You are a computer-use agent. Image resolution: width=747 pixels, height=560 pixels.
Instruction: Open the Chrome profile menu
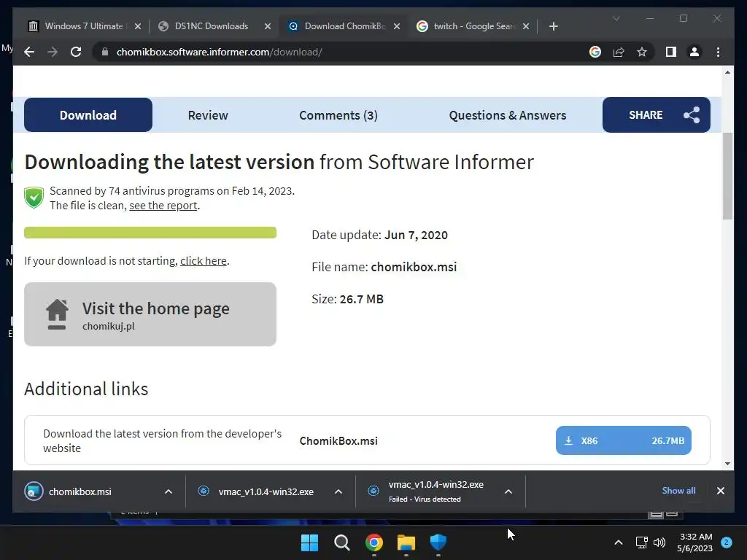pyautogui.click(x=694, y=52)
